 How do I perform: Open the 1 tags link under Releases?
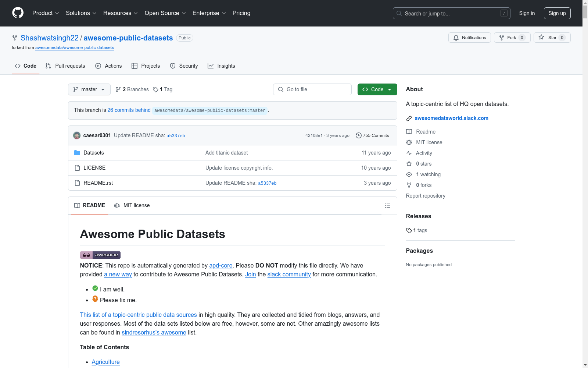tap(417, 230)
